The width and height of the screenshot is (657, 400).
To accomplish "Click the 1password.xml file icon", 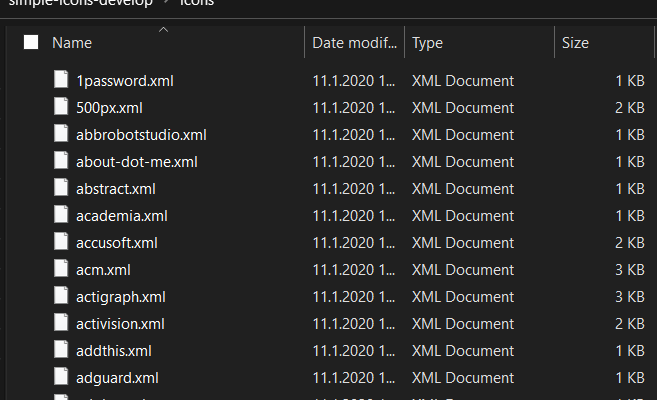I will click(x=61, y=80).
